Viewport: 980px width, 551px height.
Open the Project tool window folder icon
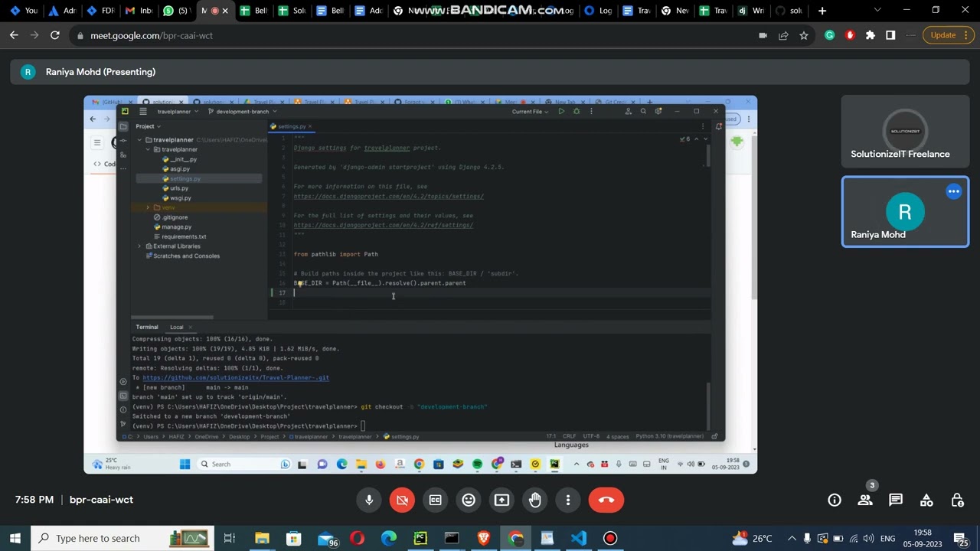tap(123, 126)
